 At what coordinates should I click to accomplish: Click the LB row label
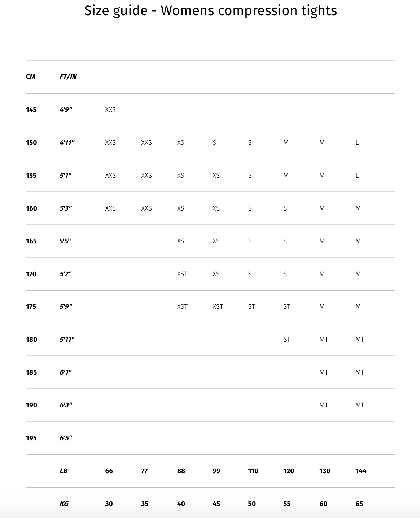pyautogui.click(x=64, y=471)
